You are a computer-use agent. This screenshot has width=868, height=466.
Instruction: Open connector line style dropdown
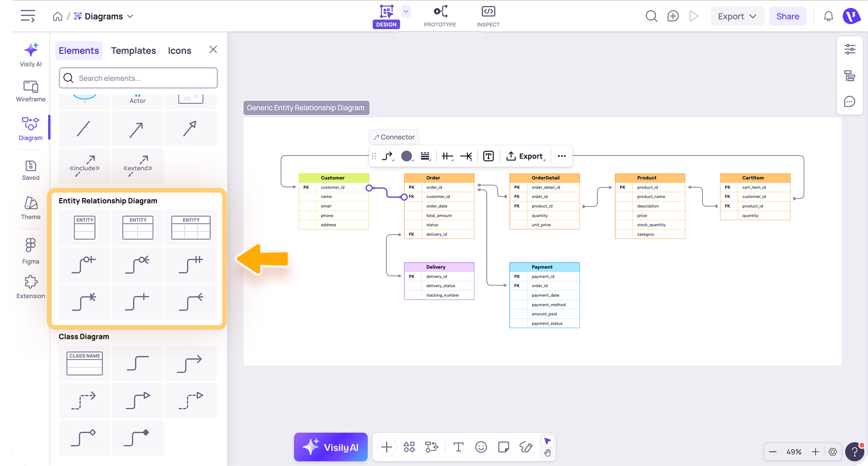pyautogui.click(x=425, y=156)
